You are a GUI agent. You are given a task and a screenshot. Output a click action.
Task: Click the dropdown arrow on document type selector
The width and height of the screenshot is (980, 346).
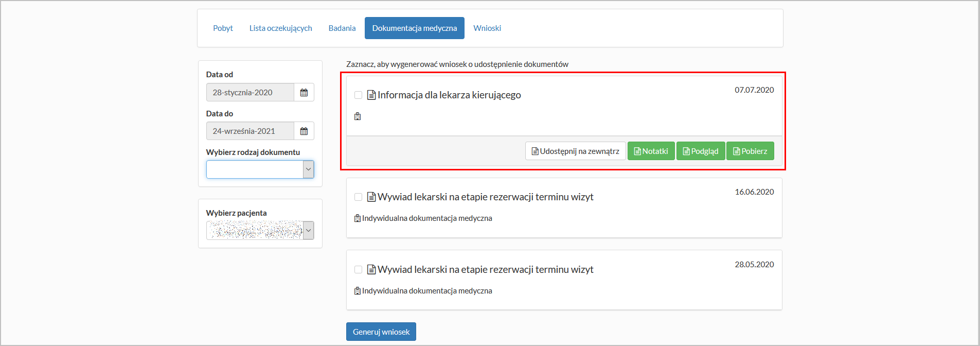(308, 169)
